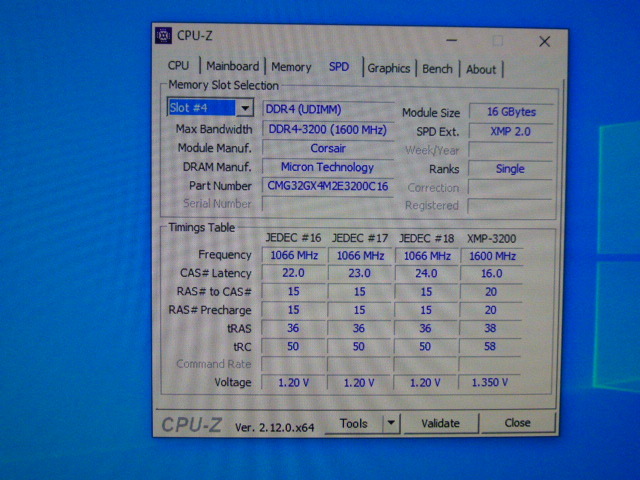This screenshot has width=640, height=480.
Task: Select the SPD tab
Action: 339,67
